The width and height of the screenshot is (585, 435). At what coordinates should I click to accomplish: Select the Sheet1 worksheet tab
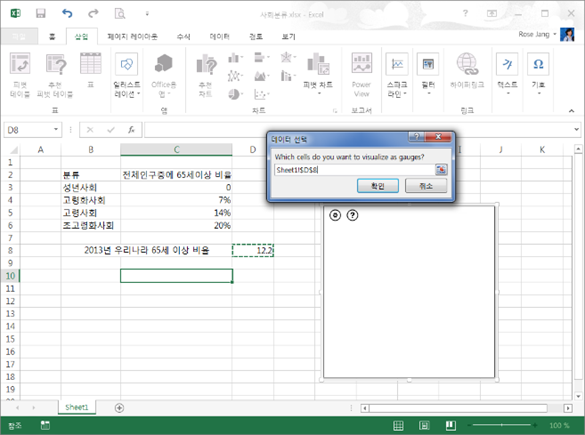click(77, 407)
